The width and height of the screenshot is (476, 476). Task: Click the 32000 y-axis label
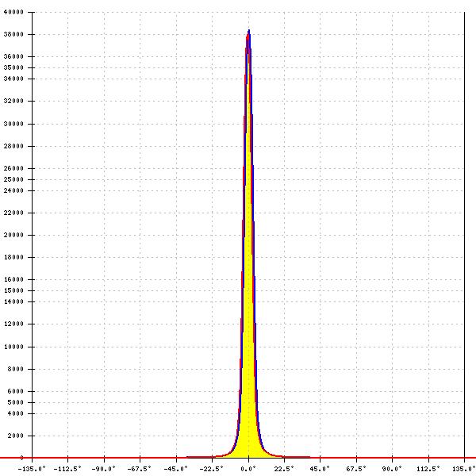(13, 101)
